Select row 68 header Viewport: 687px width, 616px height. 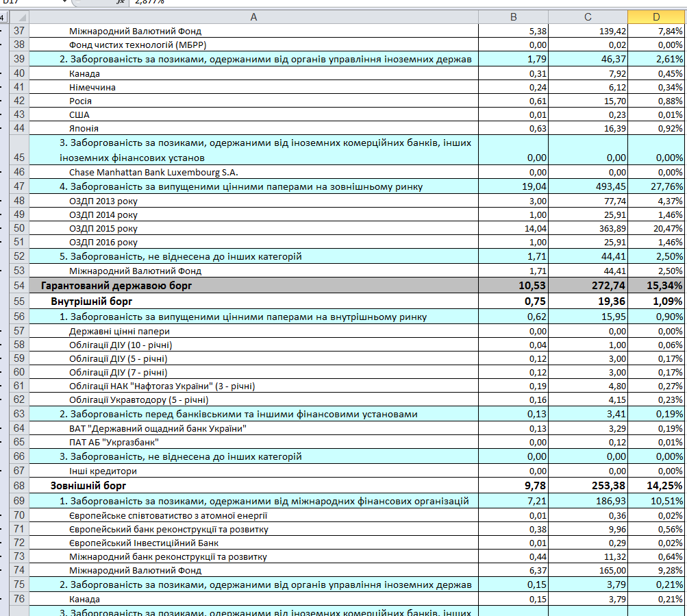coord(18,486)
